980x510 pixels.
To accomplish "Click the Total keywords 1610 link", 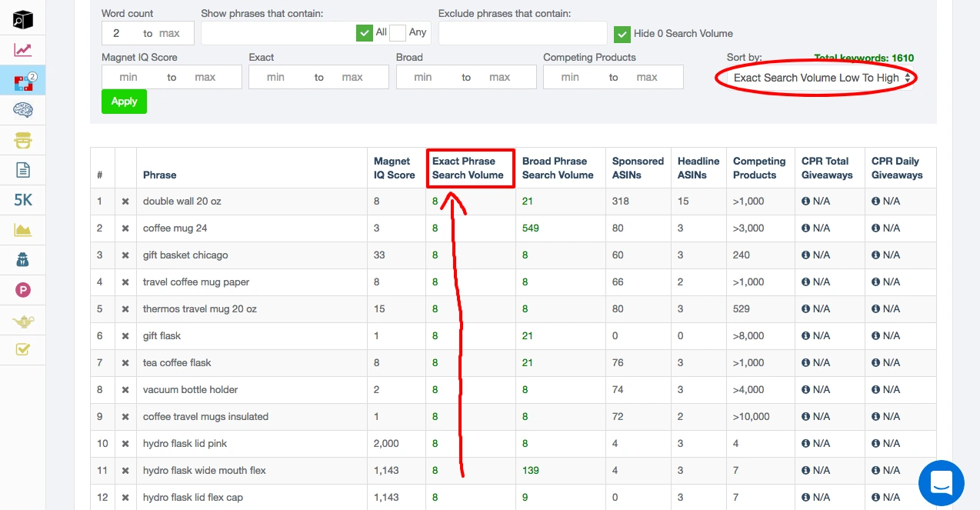I will click(862, 58).
